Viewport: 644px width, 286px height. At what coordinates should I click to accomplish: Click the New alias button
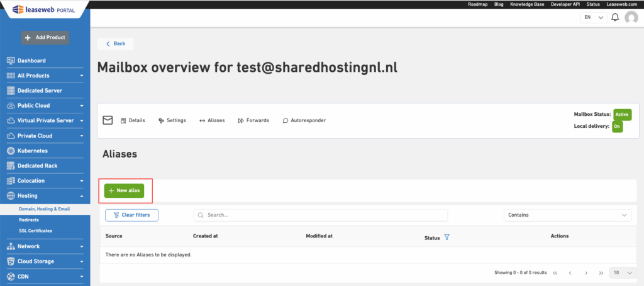coord(124,190)
